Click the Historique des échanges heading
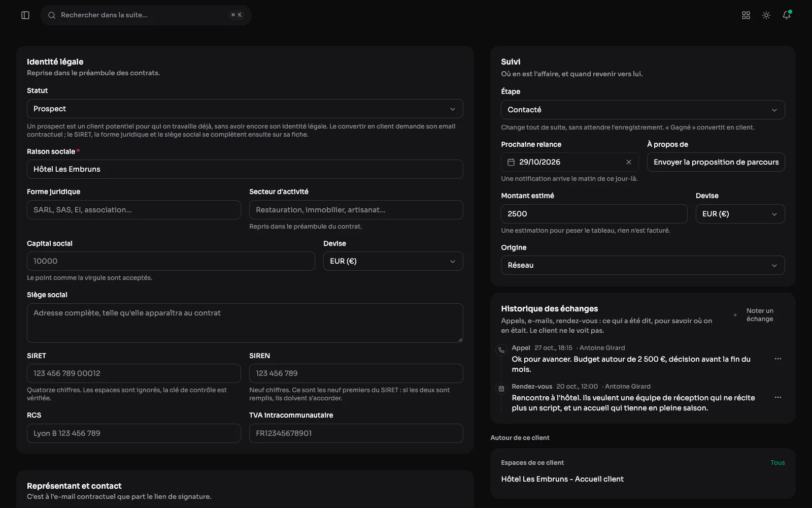The height and width of the screenshot is (508, 812). tap(550, 308)
